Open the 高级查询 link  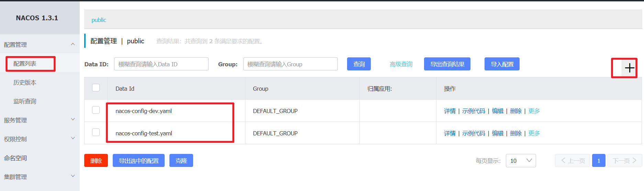tap(401, 64)
